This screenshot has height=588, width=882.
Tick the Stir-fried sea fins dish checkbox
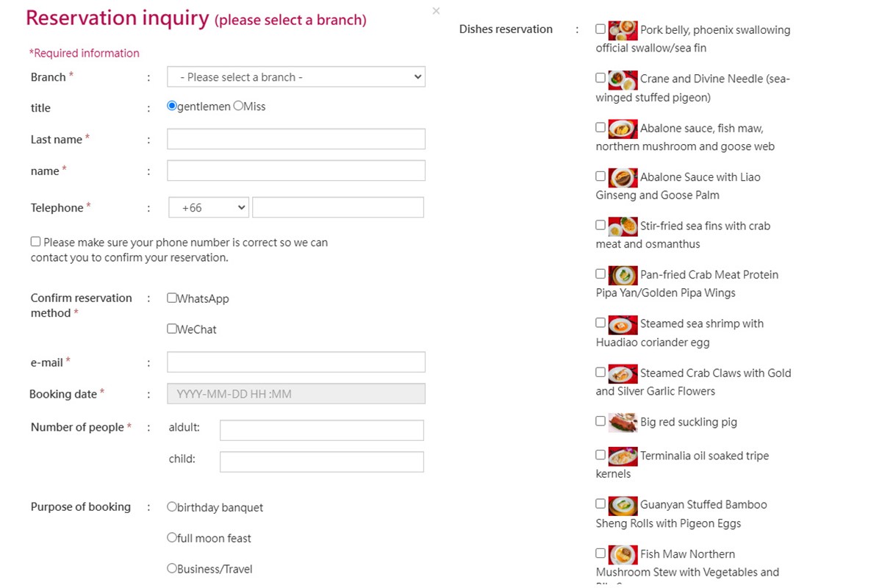pos(600,225)
